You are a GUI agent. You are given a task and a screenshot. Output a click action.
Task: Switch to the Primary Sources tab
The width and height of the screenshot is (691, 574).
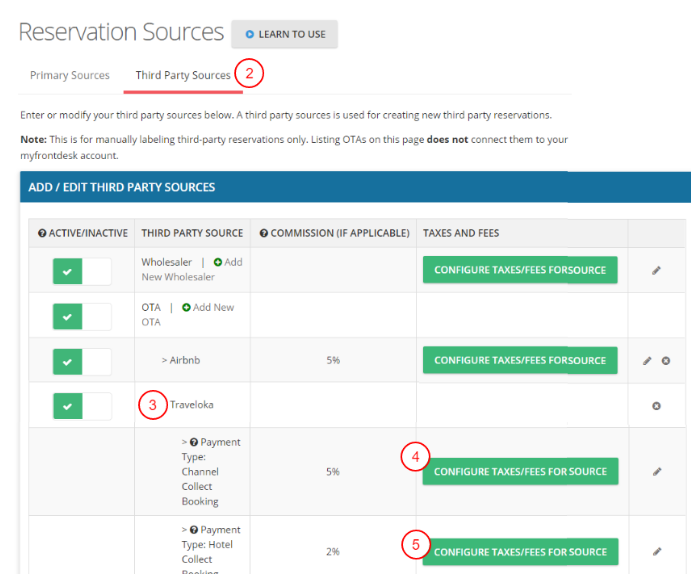pos(69,76)
